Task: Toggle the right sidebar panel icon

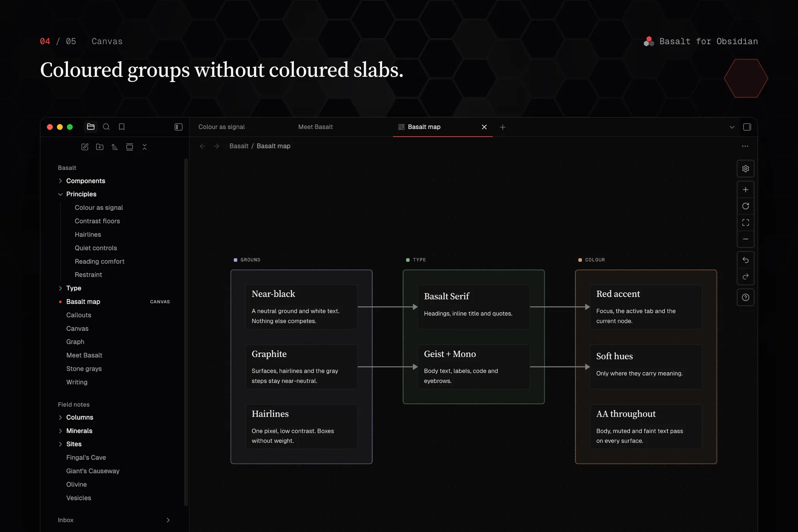Action: pos(747,127)
